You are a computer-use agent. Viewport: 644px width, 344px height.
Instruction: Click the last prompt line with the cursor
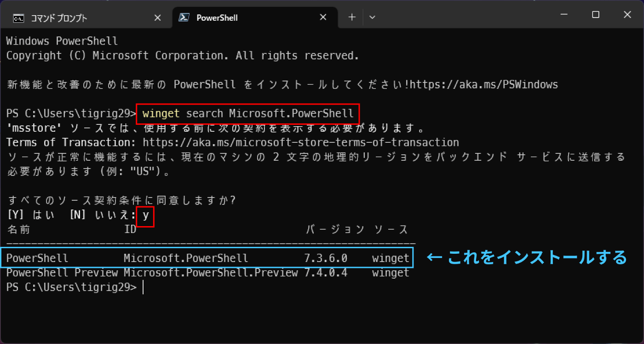coord(75,287)
